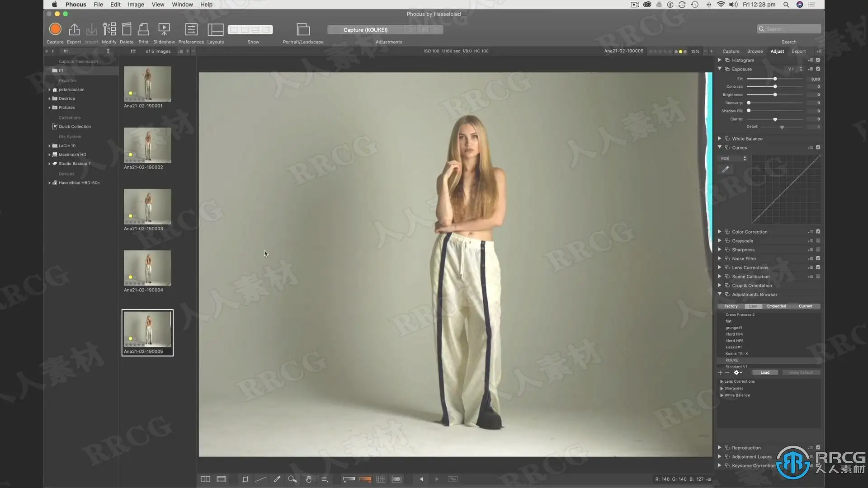Click the Load button
Viewport: 868px width, 488px height.
click(765, 373)
